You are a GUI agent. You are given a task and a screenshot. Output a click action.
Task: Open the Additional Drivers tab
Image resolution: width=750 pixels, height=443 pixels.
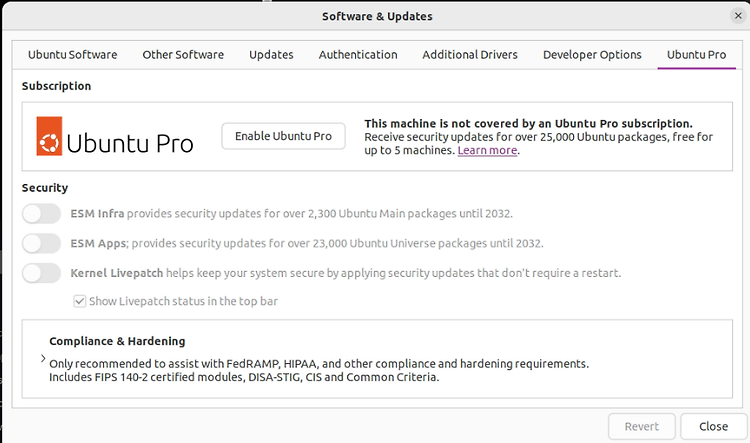[x=470, y=55]
